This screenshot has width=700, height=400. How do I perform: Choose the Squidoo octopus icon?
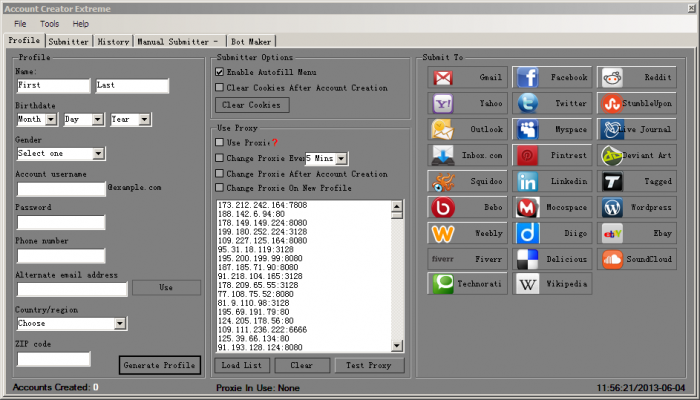click(443, 182)
